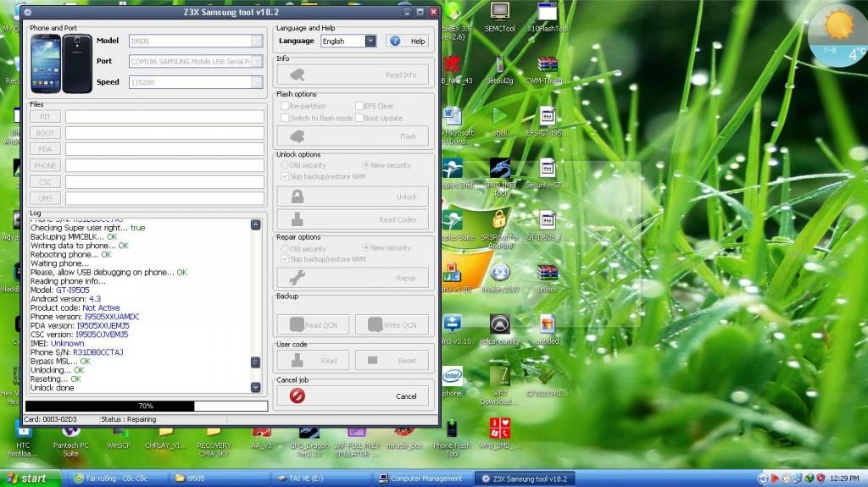Open the Wh8_SMD desktop icon

tap(499, 434)
